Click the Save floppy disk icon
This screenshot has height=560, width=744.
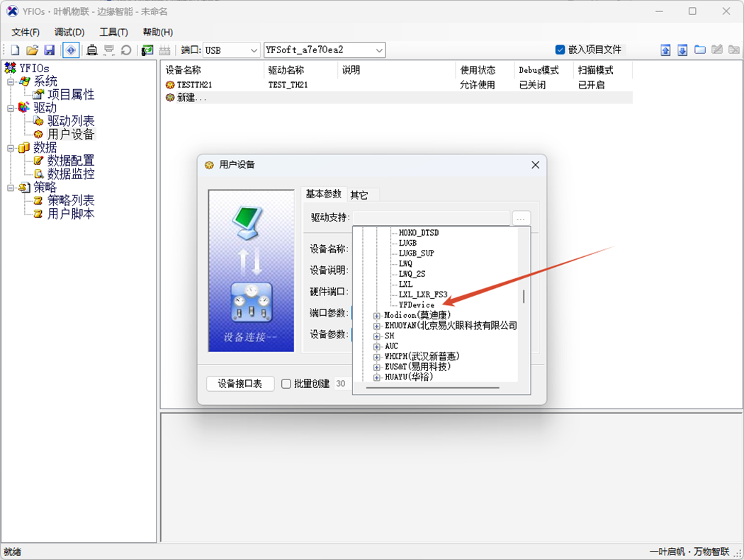click(x=50, y=50)
